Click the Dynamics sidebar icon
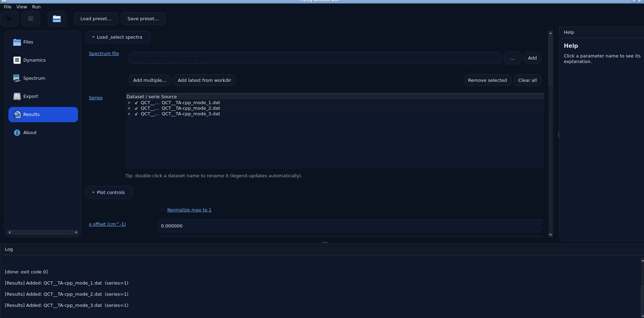This screenshot has height=318, width=644. (x=17, y=60)
